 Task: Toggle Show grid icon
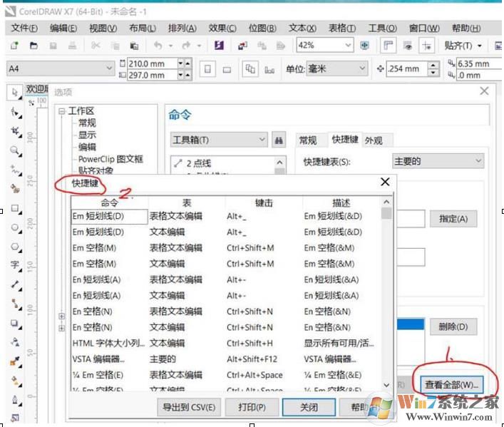click(408, 46)
